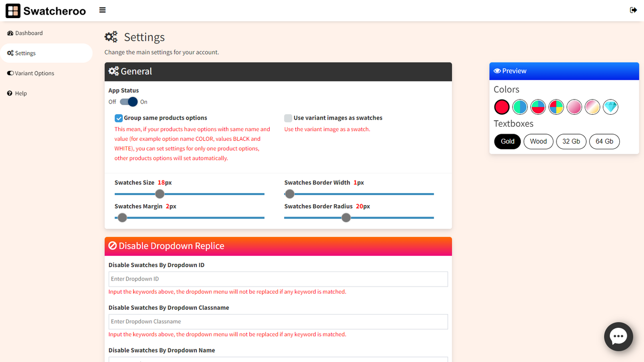Click the Swatcheroo logo icon
Image resolution: width=644 pixels, height=362 pixels.
coord(13,11)
